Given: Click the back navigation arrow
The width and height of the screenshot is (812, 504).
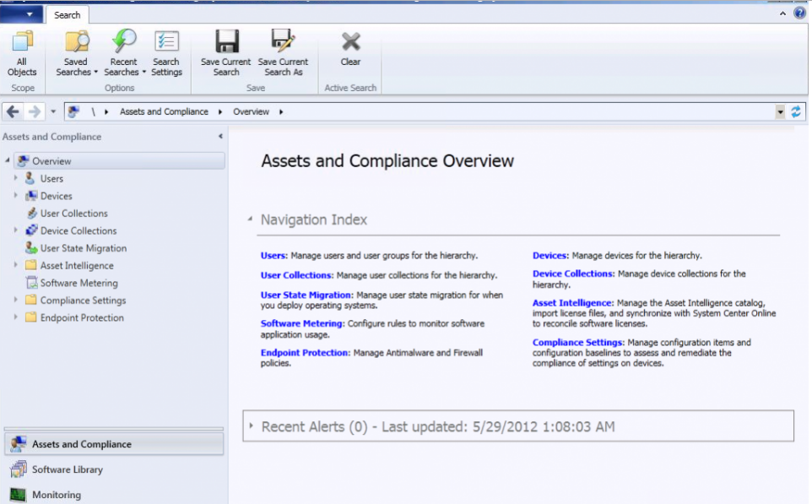Looking at the screenshot, I should [x=12, y=111].
